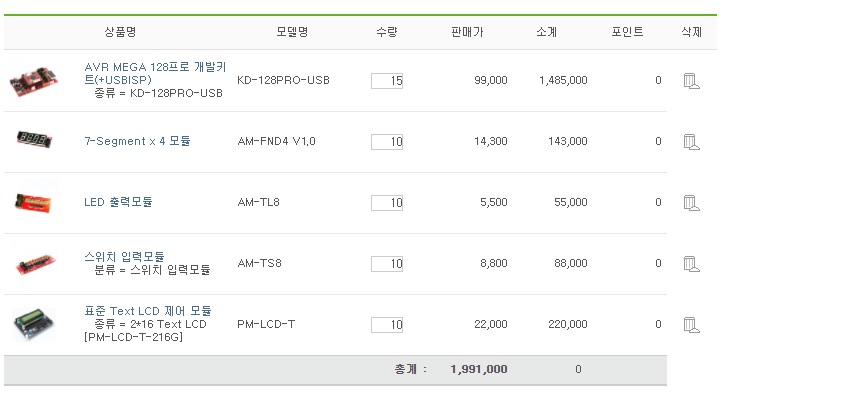Remove the Text LCD module row

(691, 325)
